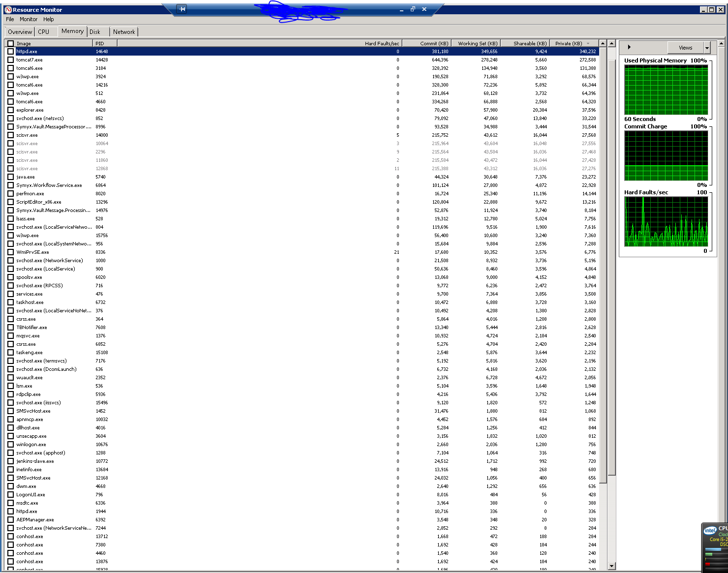Image resolution: width=728 pixels, height=573 pixels.
Task: Click the Commit Charge graph
Action: 666,155
